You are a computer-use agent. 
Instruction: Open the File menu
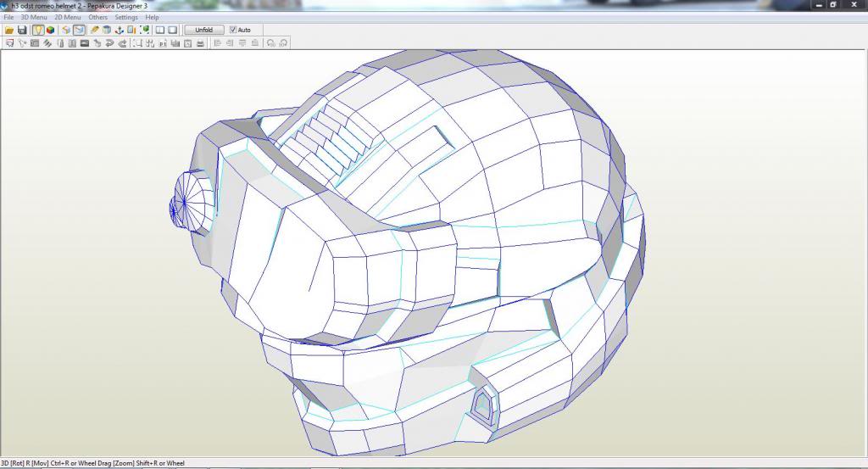[x=8, y=17]
